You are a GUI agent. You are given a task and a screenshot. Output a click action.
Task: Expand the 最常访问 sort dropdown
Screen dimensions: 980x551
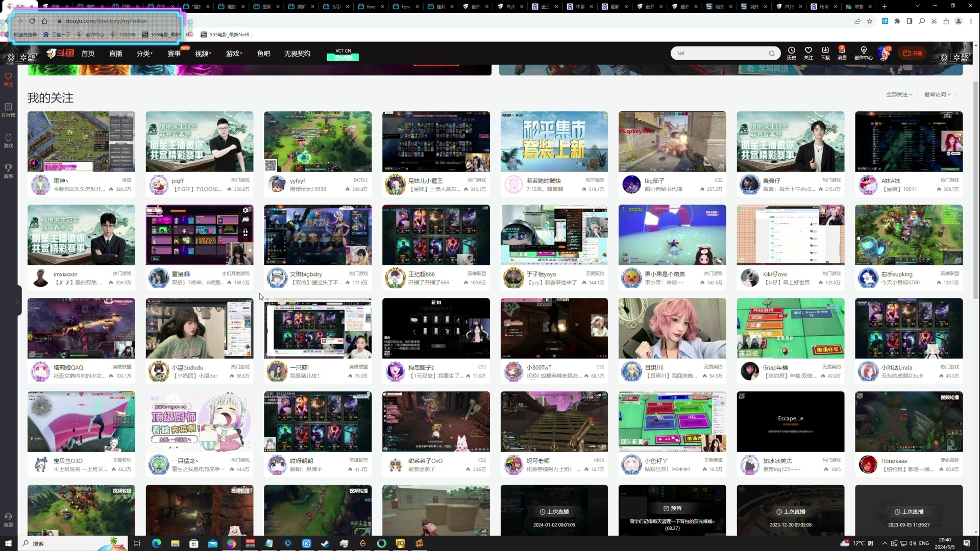pyautogui.click(x=937, y=94)
